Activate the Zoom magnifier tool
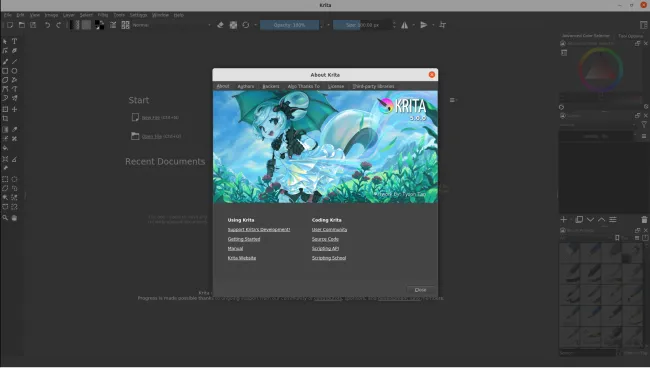The image size is (650, 369). click(x=5, y=218)
